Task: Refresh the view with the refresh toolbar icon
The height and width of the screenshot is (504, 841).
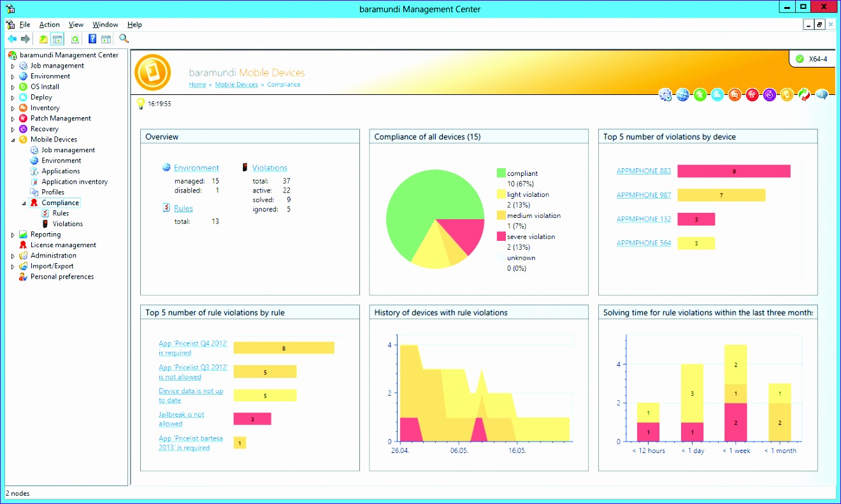Action: (75, 38)
